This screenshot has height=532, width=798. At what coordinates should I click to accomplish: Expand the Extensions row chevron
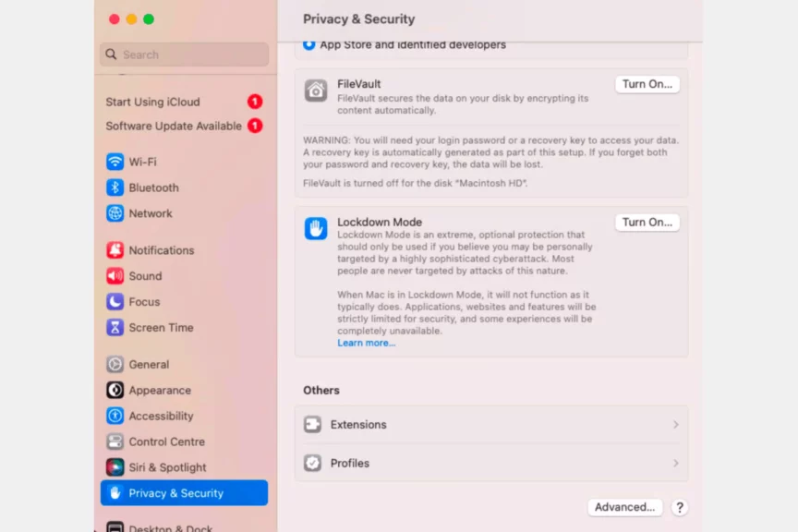(675, 425)
